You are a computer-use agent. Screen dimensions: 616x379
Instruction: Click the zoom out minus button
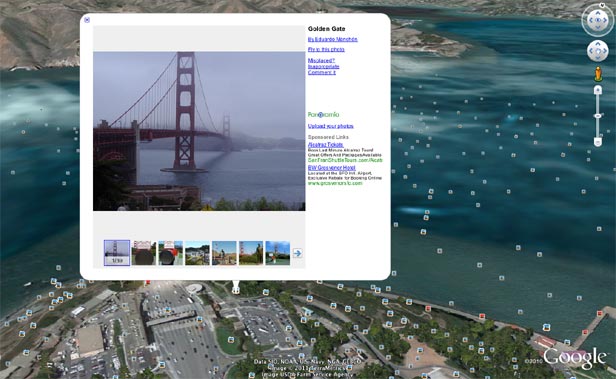point(598,142)
